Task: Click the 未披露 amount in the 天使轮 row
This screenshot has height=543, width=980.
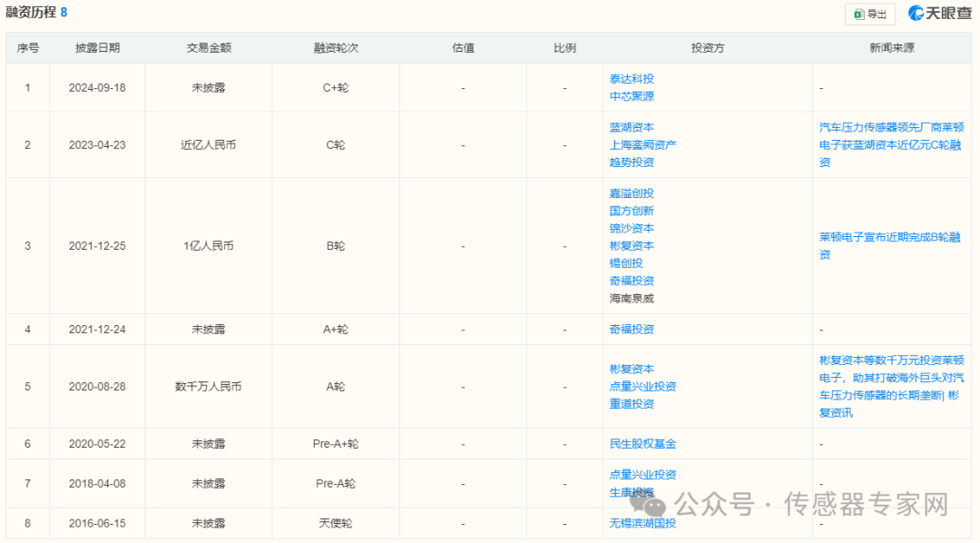Action: 209,524
